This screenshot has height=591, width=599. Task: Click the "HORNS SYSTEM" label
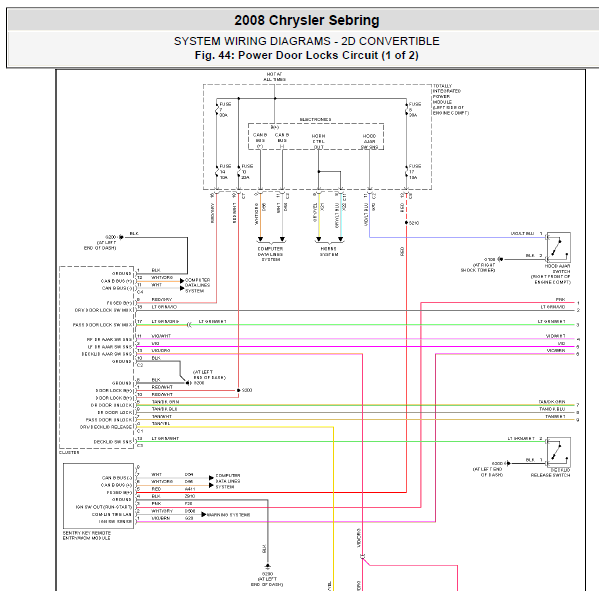click(329, 251)
